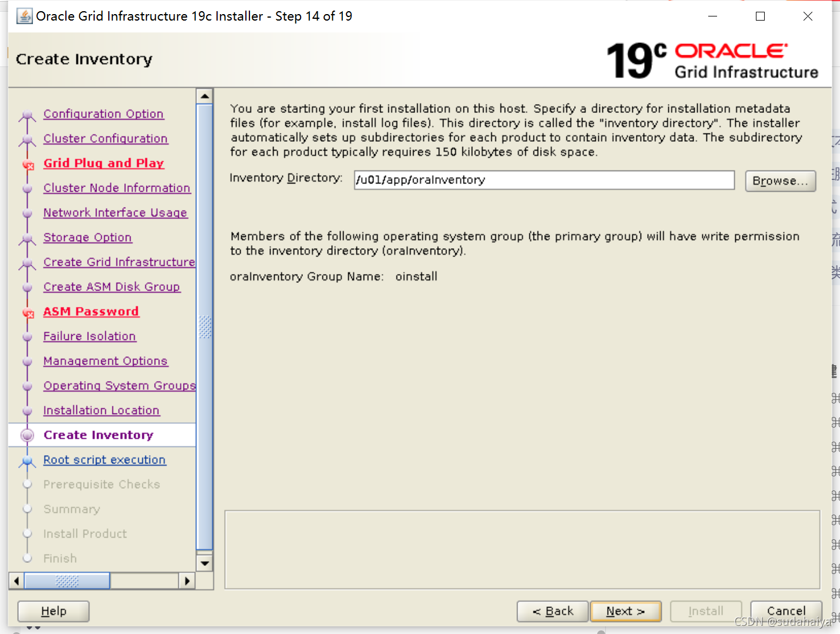The height and width of the screenshot is (634, 840).
Task: Click sidebar scroll up arrow
Action: (205, 96)
